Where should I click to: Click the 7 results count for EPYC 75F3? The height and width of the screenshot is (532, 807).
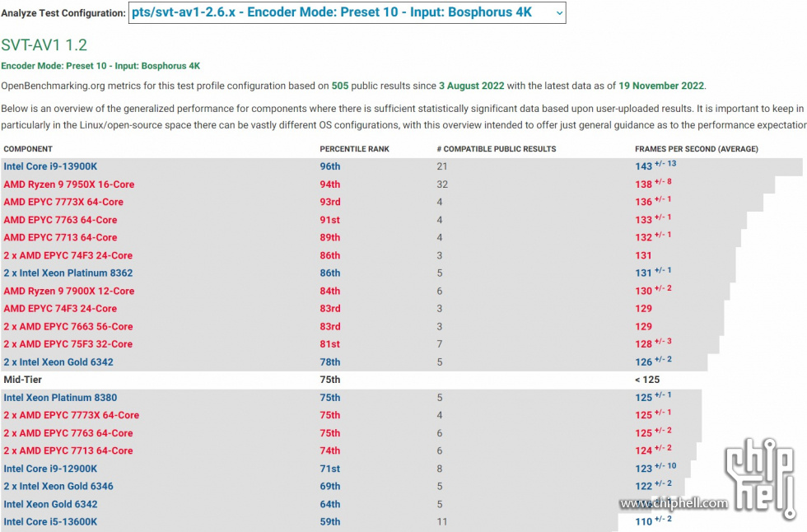pos(440,343)
